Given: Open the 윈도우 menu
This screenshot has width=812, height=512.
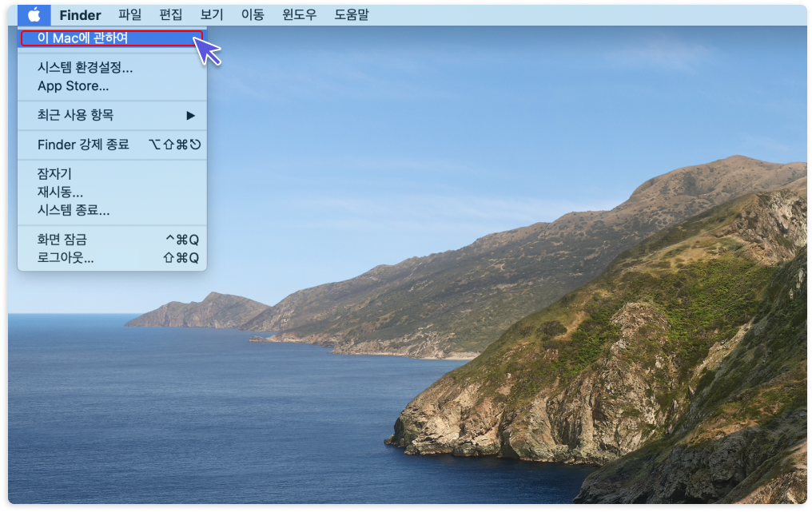Looking at the screenshot, I should point(300,15).
